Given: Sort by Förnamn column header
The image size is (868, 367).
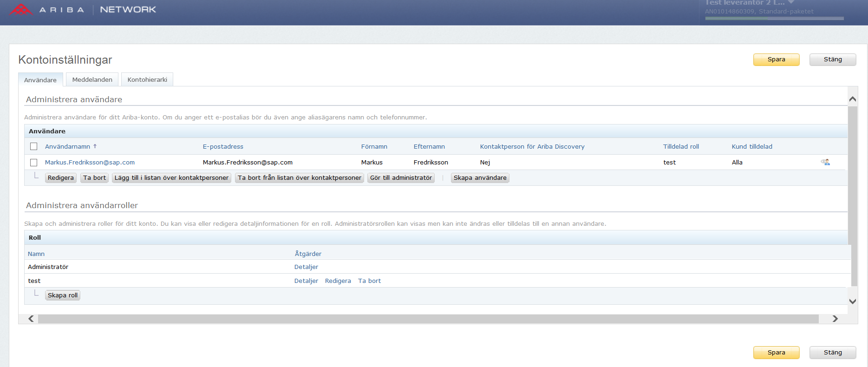Looking at the screenshot, I should tap(374, 146).
